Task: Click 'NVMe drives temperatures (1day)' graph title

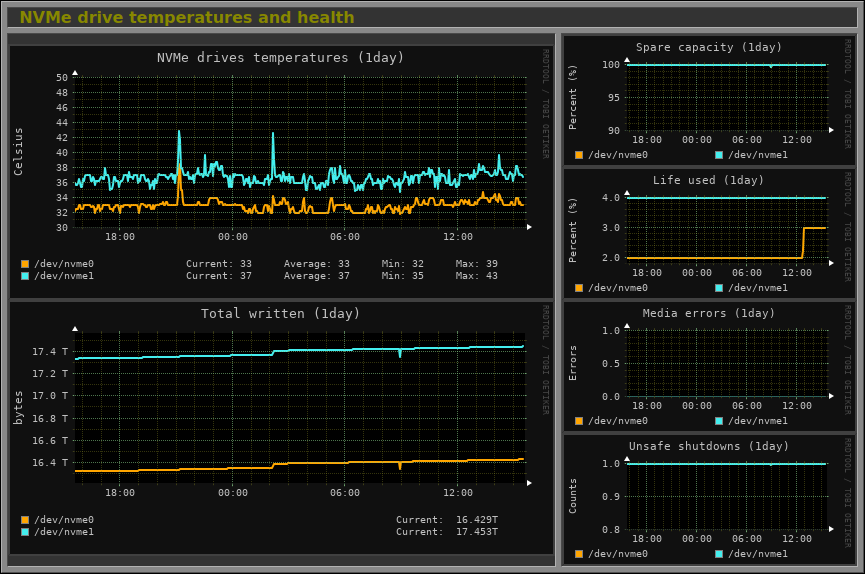Action: click(280, 57)
